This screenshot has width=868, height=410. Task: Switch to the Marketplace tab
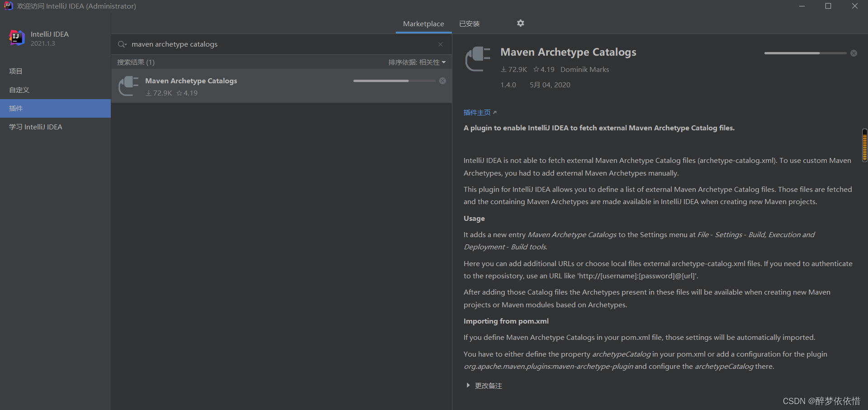(x=423, y=24)
